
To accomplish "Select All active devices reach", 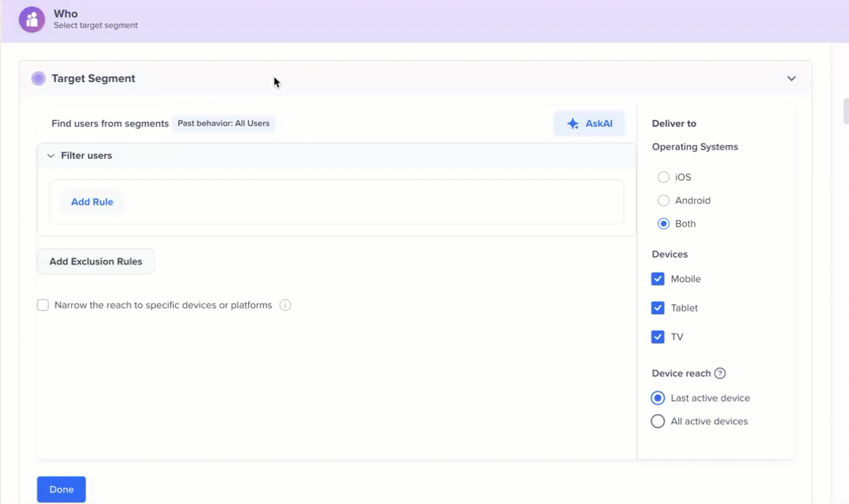I will pos(658,421).
